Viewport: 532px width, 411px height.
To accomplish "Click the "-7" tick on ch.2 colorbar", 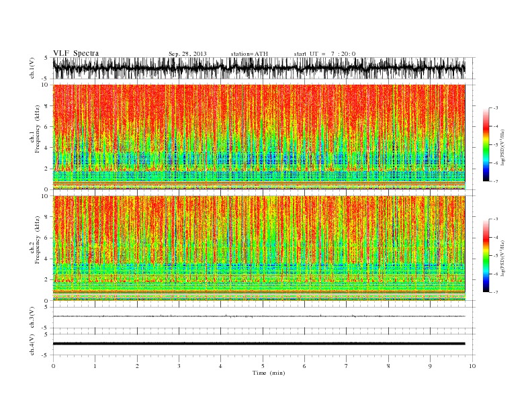I will pyautogui.click(x=496, y=292).
